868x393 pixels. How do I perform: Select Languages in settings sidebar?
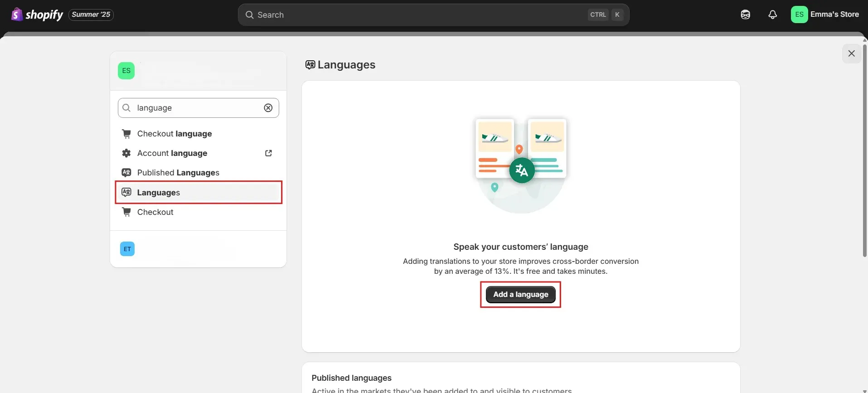coord(199,192)
